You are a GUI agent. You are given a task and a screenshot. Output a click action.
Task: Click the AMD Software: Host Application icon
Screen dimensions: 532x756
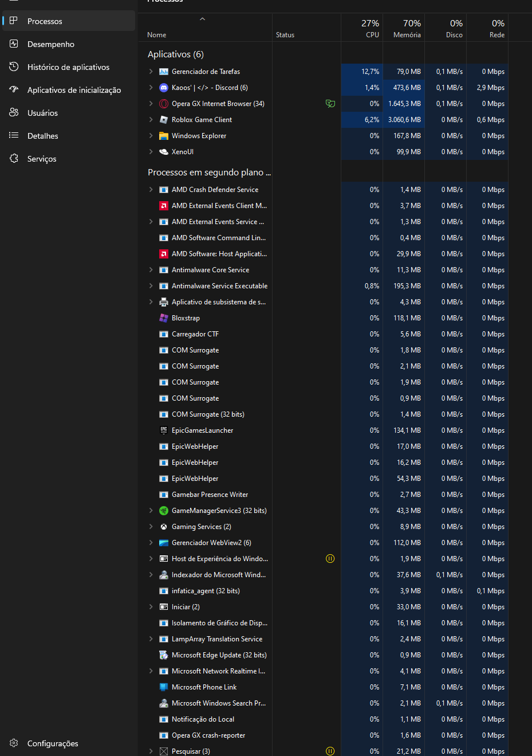click(164, 254)
